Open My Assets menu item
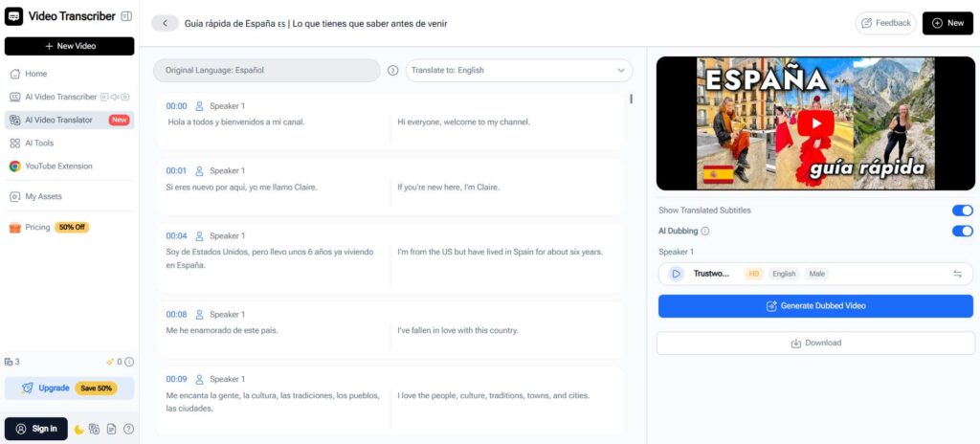 click(69, 196)
